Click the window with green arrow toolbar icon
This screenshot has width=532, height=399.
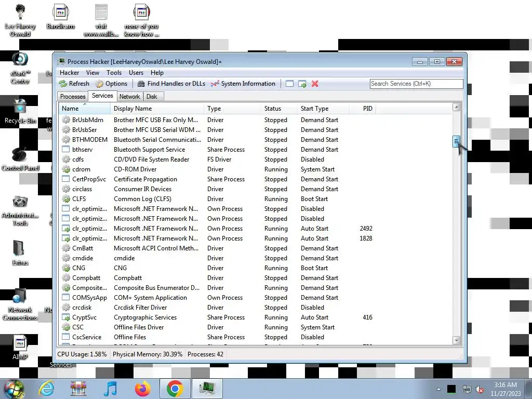(302, 84)
